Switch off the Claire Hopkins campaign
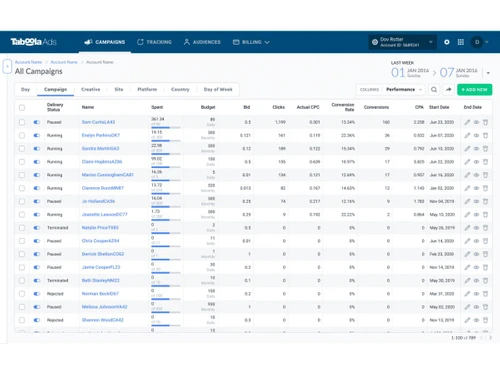 (37, 162)
